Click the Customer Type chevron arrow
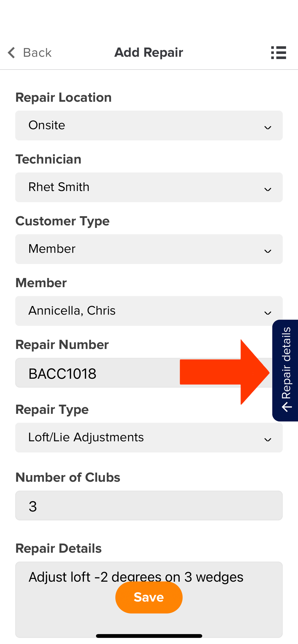The image size is (298, 644). coord(268,251)
